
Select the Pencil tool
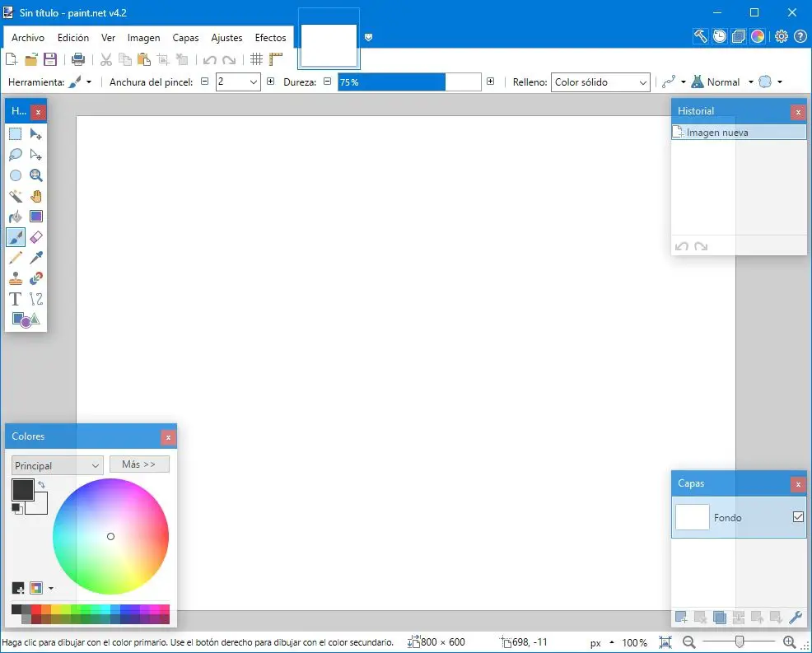click(16, 258)
